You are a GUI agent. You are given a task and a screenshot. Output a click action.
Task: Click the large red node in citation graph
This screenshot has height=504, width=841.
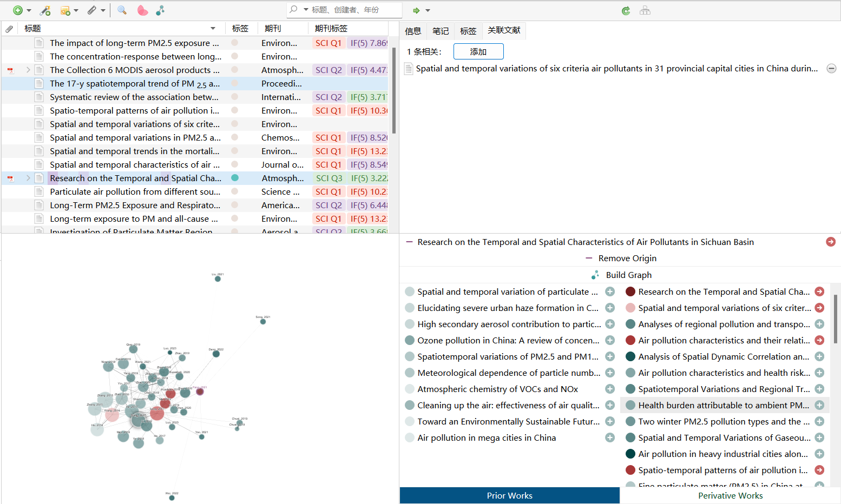point(157,414)
